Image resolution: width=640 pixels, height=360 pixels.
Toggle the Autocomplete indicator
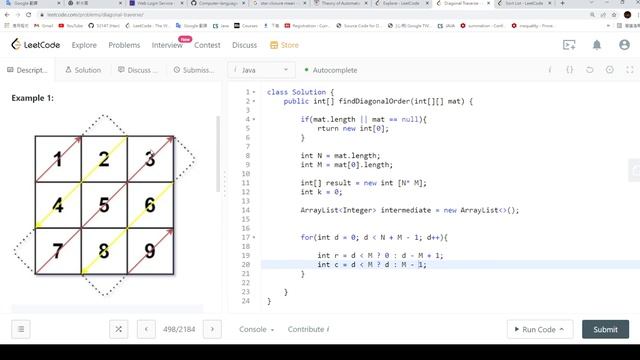click(331, 70)
